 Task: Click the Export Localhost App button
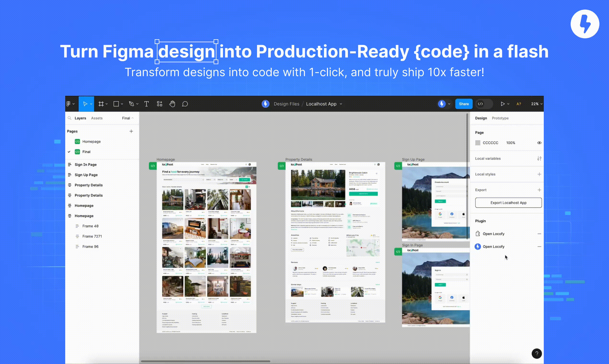[x=508, y=202]
